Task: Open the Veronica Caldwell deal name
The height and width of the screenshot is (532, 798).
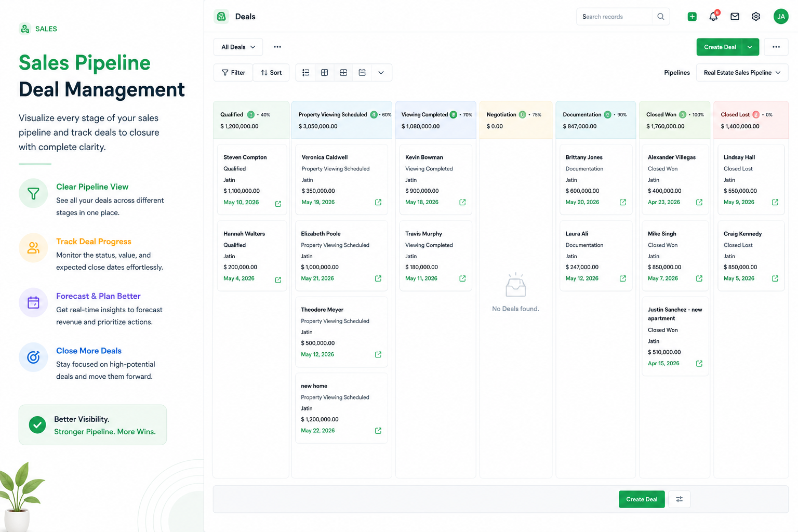Action: pyautogui.click(x=325, y=157)
